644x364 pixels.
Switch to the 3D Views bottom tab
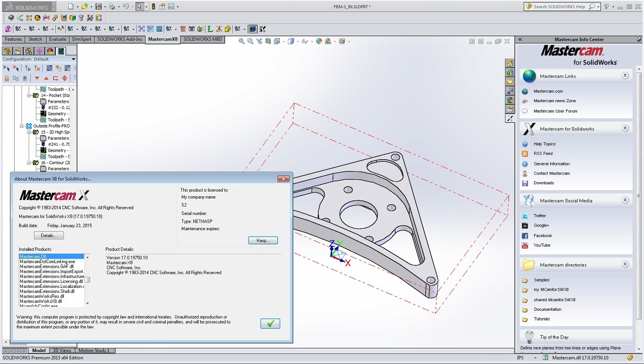coord(62,351)
